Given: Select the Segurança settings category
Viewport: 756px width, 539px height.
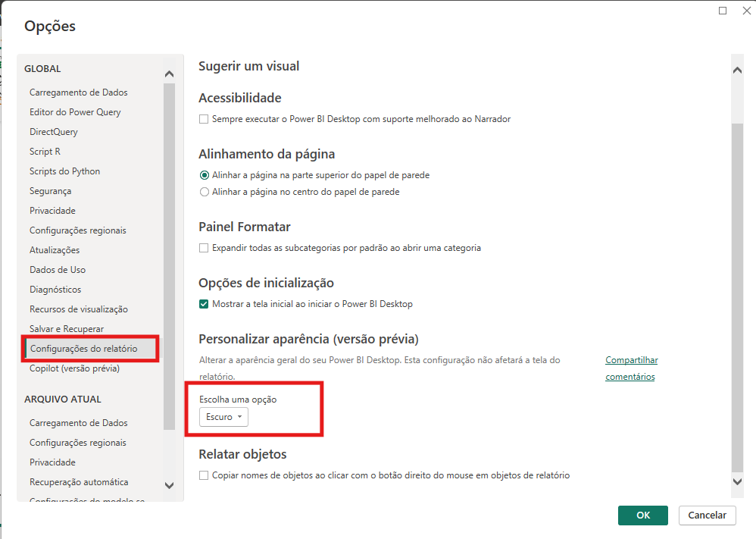Looking at the screenshot, I should (x=52, y=190).
